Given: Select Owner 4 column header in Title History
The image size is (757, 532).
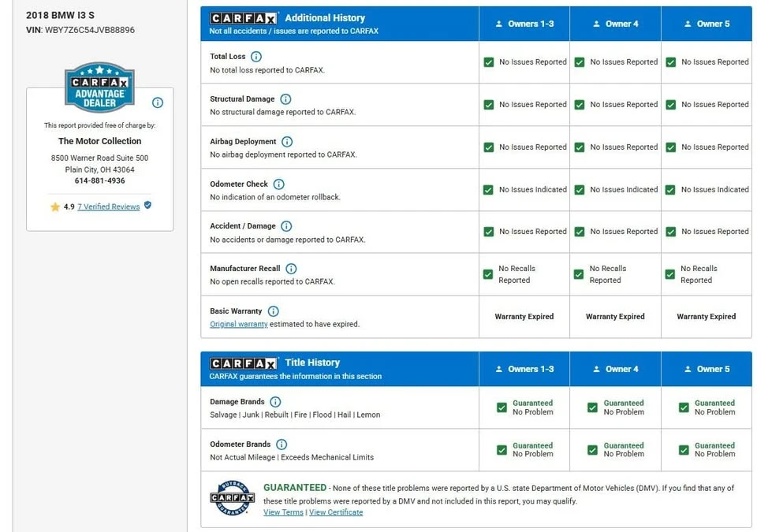Looking at the screenshot, I should 616,369.
